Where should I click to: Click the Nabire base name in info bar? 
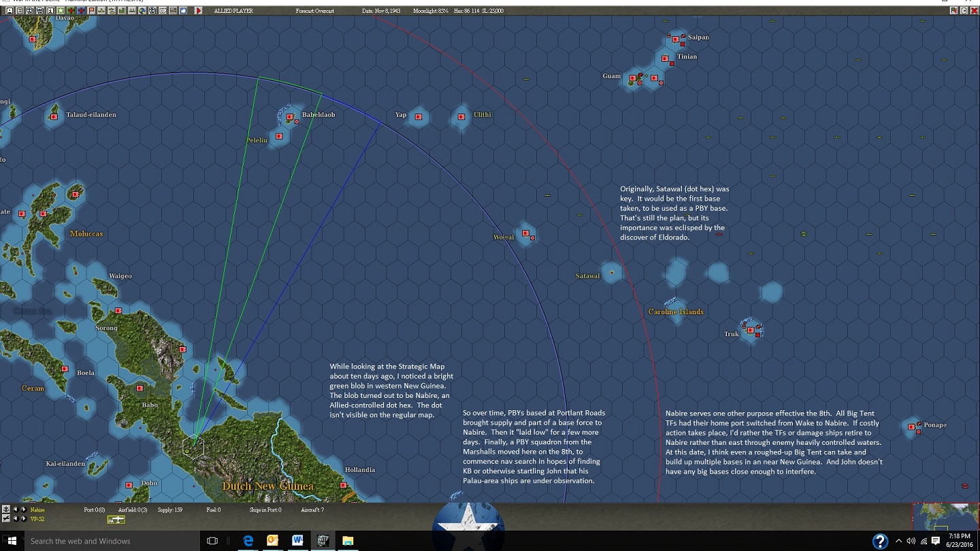click(x=37, y=510)
